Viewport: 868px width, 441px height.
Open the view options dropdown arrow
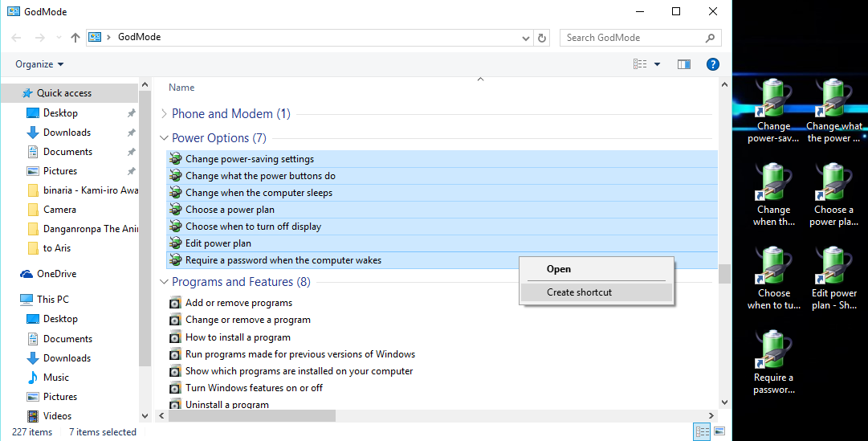click(x=657, y=64)
